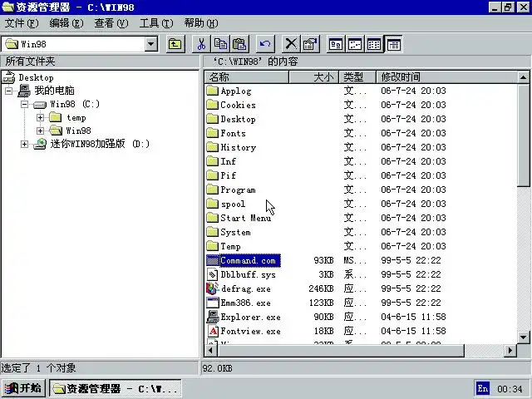Select the Fontview.exe file icon
Viewport: 532px width, 399px height.
[x=213, y=331]
